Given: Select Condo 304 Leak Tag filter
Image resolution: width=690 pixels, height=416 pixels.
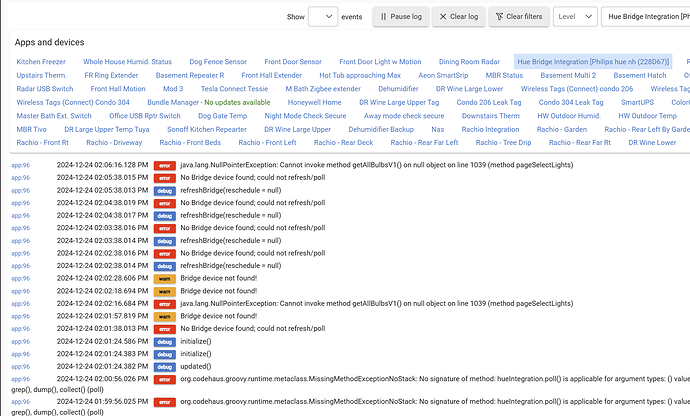Looking at the screenshot, I should 571,103.
